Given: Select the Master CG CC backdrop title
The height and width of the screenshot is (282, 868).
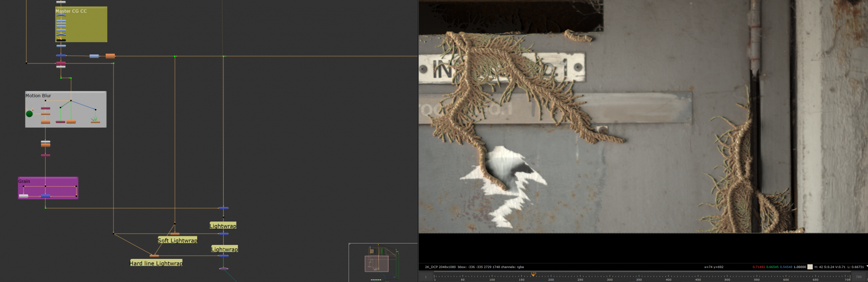Looking at the screenshot, I should pyautogui.click(x=71, y=11).
